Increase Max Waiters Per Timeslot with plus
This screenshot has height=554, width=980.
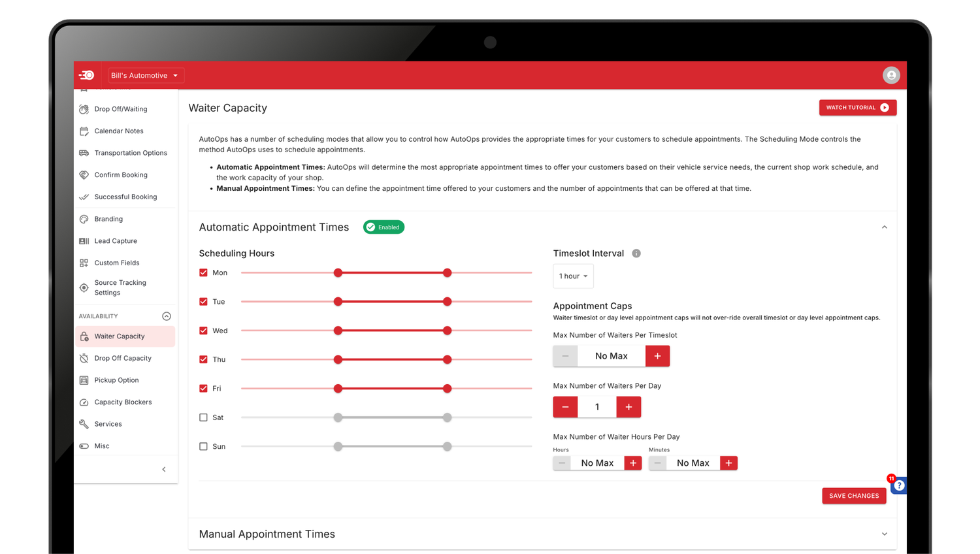657,356
